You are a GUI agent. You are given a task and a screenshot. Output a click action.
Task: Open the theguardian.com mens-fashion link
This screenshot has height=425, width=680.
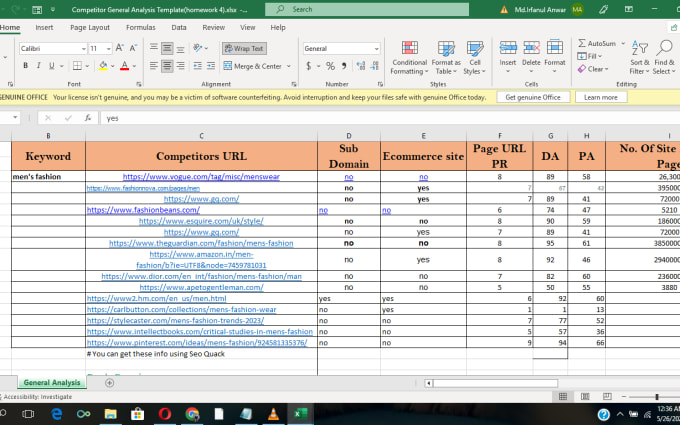click(x=201, y=243)
